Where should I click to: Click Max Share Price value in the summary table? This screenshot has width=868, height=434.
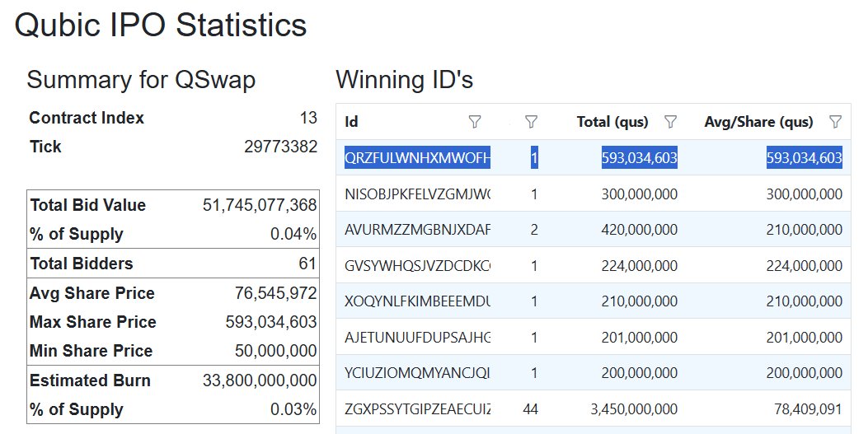(x=271, y=322)
